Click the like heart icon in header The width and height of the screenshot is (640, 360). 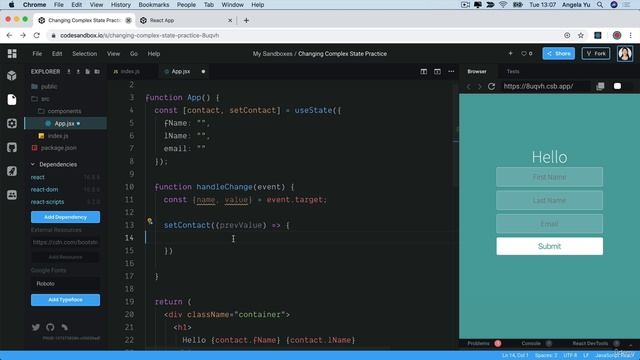click(x=524, y=53)
